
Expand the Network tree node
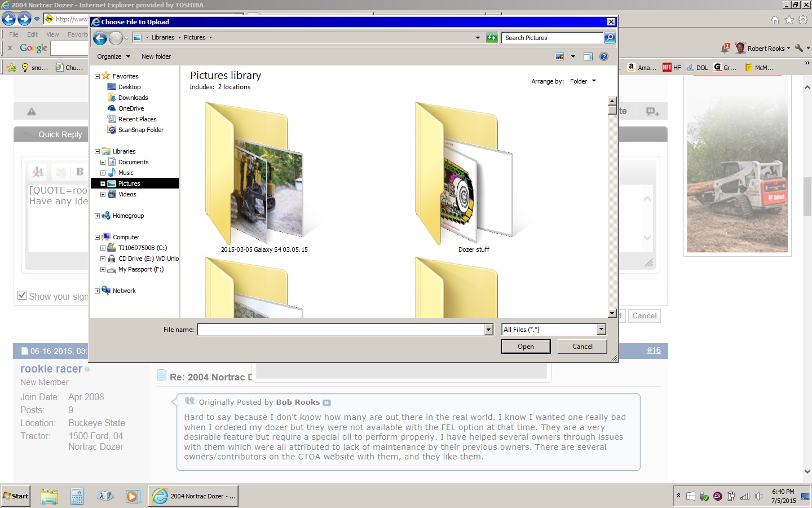click(x=97, y=291)
